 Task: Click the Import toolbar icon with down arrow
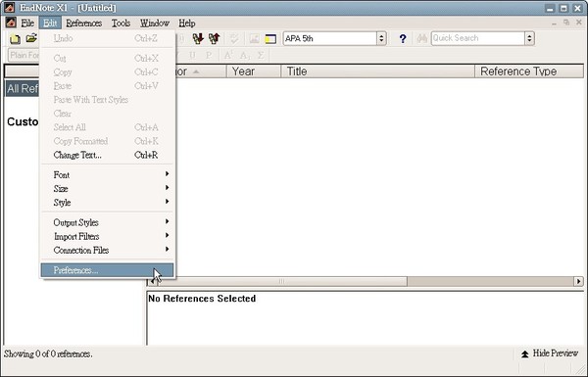point(198,38)
